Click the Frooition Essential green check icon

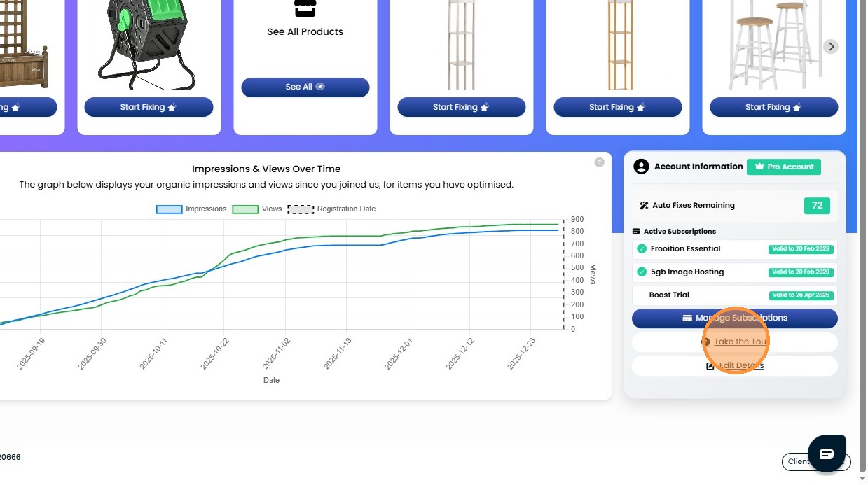tap(642, 249)
